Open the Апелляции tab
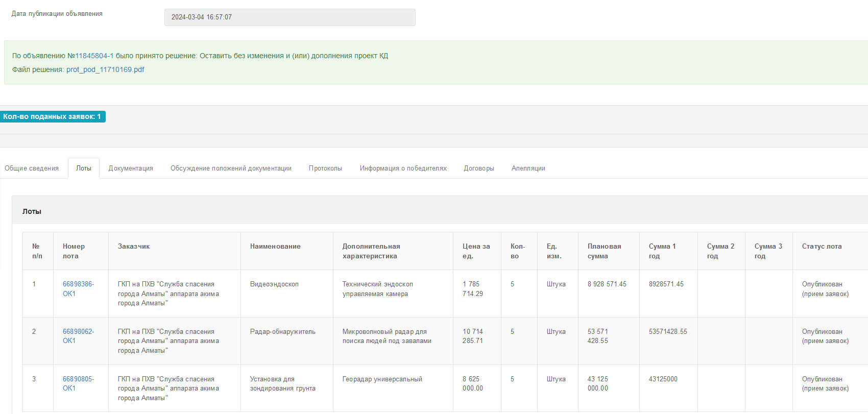This screenshot has width=868, height=414. point(528,168)
